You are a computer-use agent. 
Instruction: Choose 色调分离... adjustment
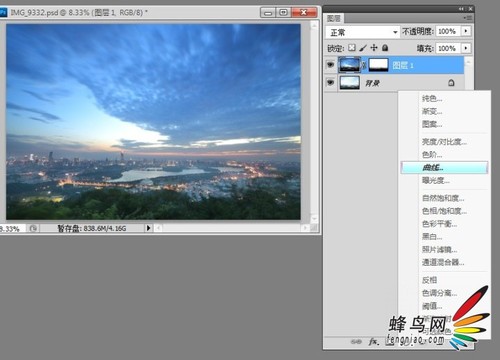click(x=439, y=293)
